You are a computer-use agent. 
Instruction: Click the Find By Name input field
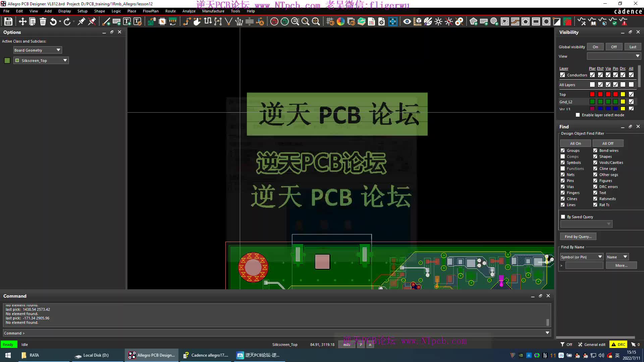coord(584,265)
